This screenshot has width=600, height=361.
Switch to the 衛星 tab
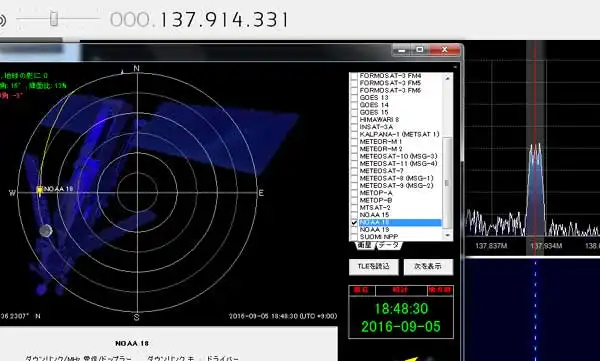point(364,245)
